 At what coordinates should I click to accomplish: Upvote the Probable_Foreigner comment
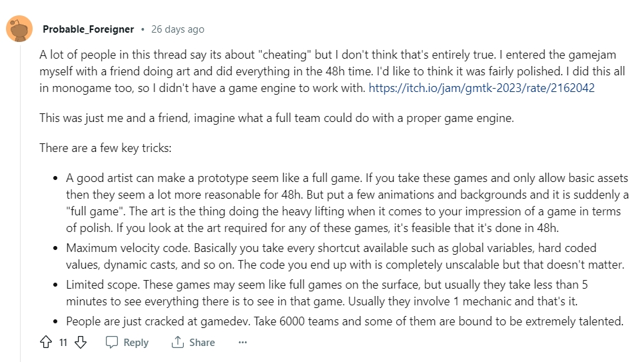click(x=46, y=342)
